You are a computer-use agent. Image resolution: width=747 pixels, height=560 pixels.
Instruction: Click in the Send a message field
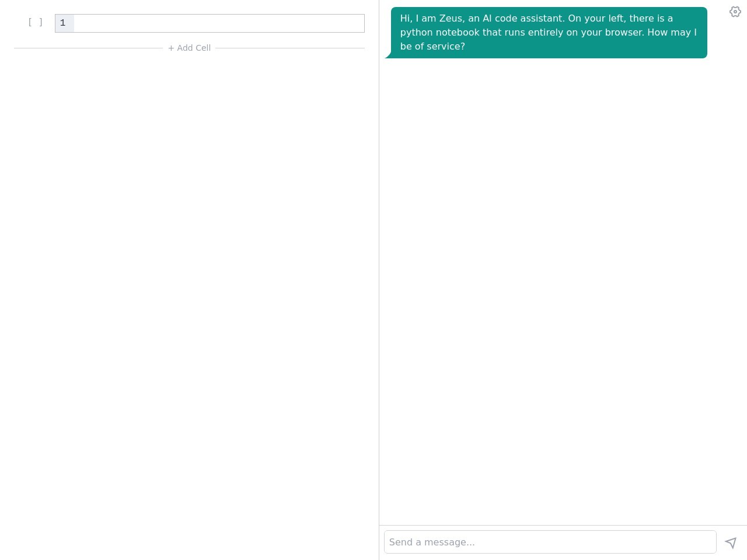(x=550, y=542)
